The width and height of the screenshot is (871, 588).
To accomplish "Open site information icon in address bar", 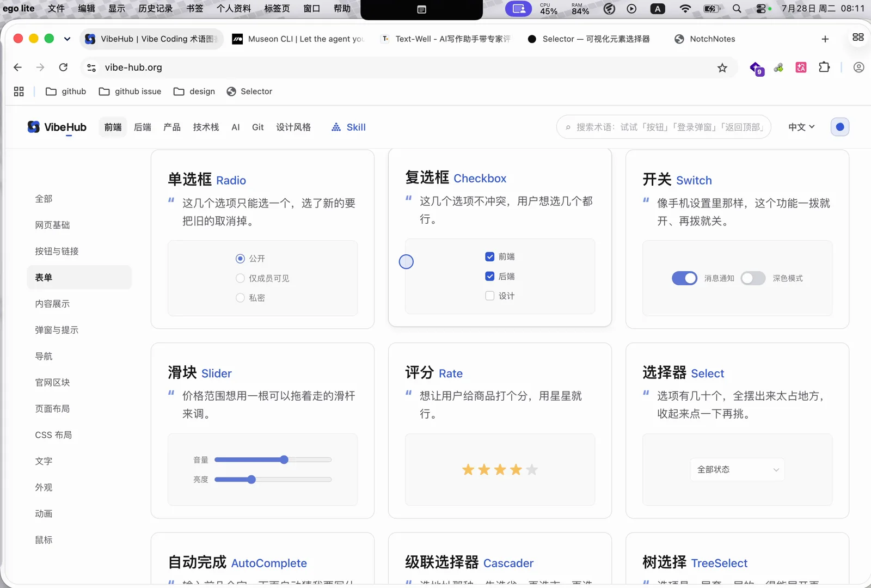I will [x=91, y=68].
